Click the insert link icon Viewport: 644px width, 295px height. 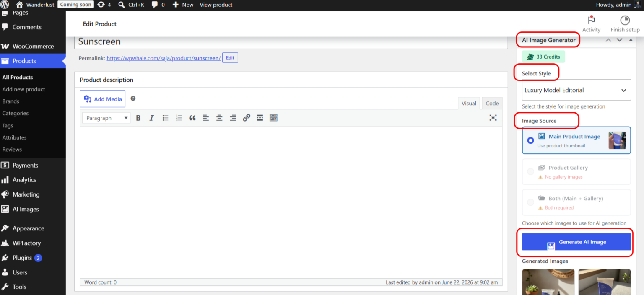click(247, 118)
